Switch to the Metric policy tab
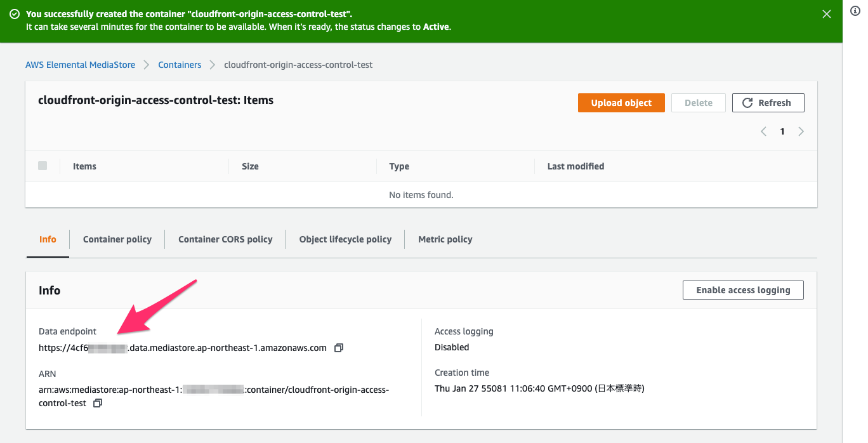The height and width of the screenshot is (443, 868). click(x=445, y=239)
